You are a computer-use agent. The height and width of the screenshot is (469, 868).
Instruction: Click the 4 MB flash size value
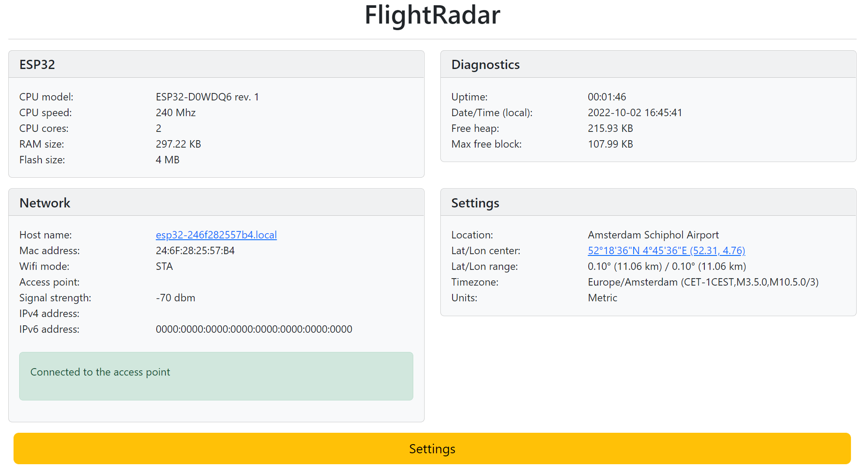point(168,160)
